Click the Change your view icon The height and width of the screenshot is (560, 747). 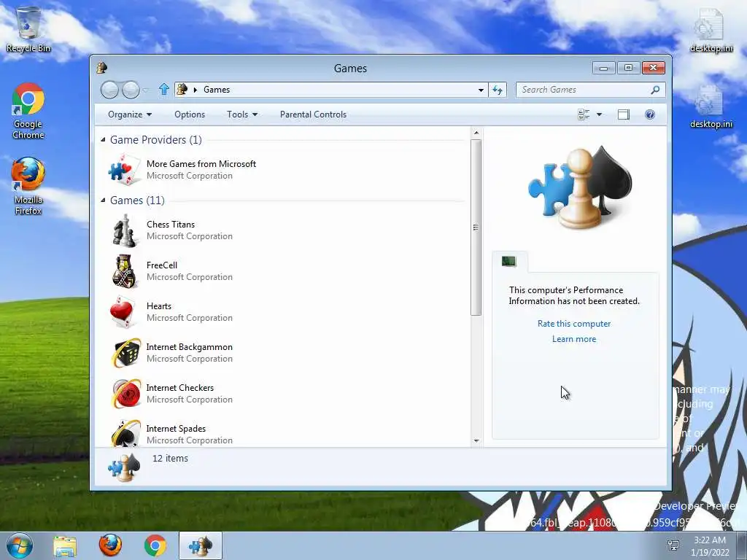pos(584,114)
